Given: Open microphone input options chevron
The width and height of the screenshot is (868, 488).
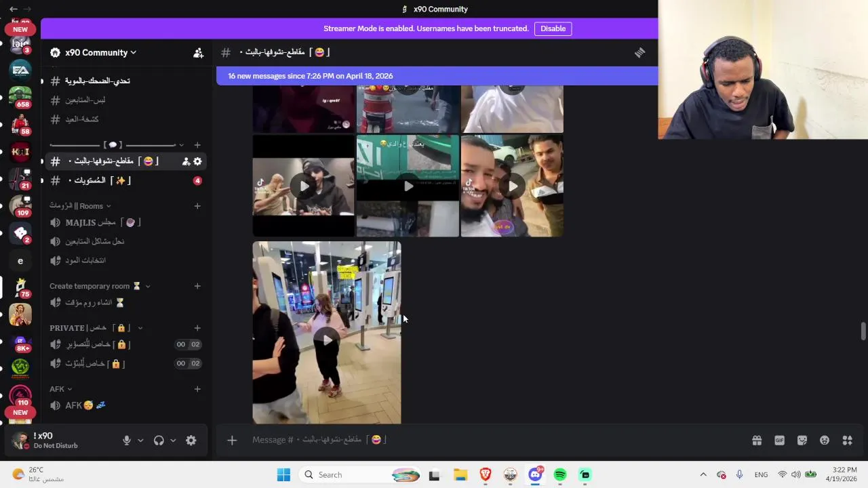Looking at the screenshot, I should point(140,441).
